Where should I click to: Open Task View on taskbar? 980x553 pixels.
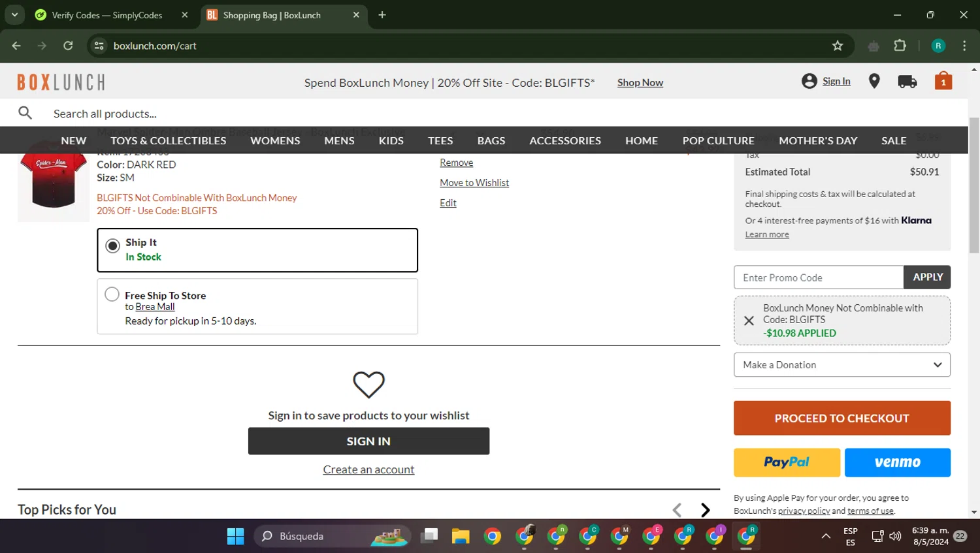(429, 536)
